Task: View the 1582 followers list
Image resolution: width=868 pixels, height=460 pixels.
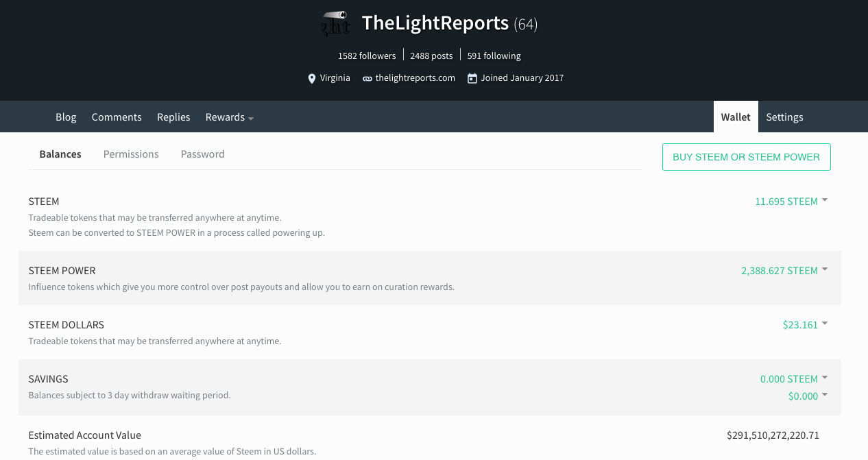Action: coord(367,56)
